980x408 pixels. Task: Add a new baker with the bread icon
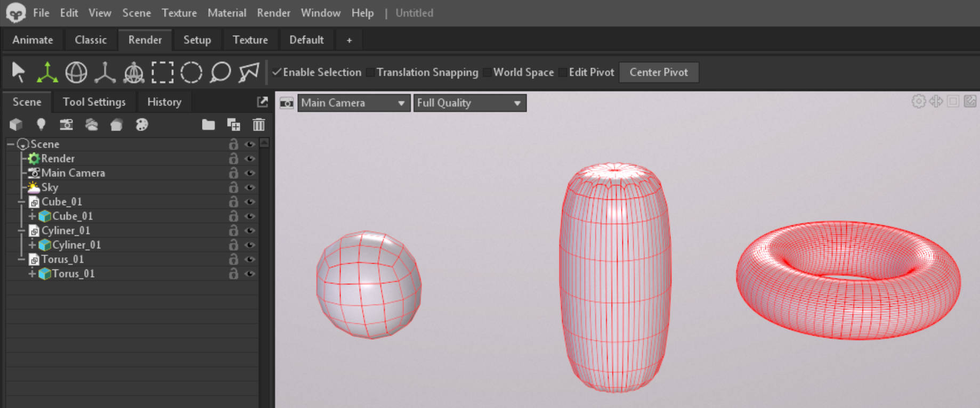tap(116, 125)
